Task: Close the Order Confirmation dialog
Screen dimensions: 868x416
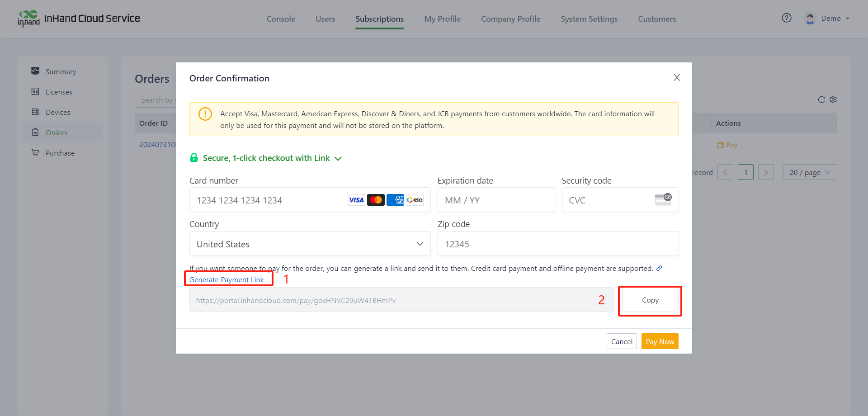Action: (x=676, y=78)
